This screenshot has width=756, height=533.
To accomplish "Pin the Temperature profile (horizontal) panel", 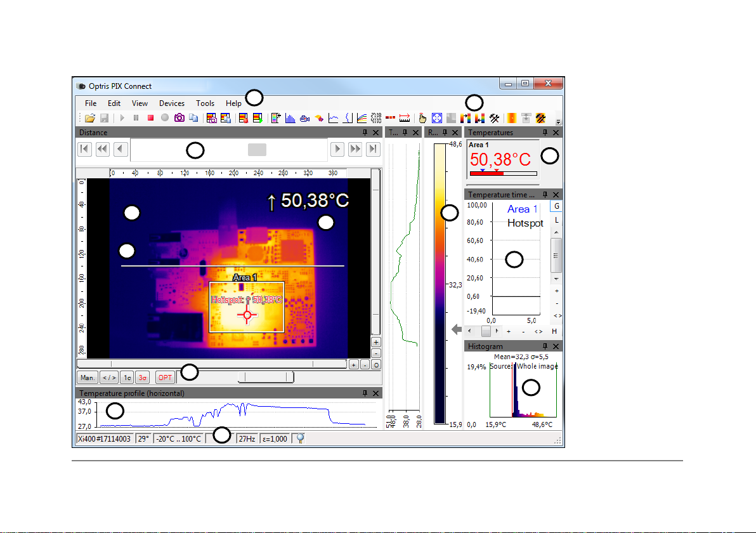I will point(365,393).
